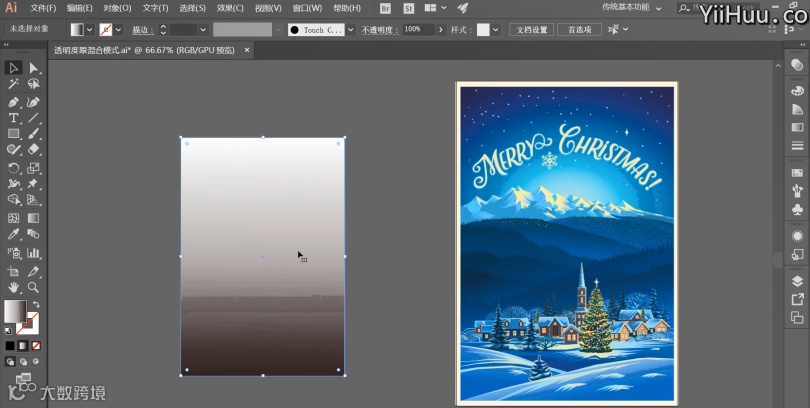Click the fill gradient swatch in toolbox
Image resolution: width=810 pixels, height=408 pixels.
click(15, 311)
